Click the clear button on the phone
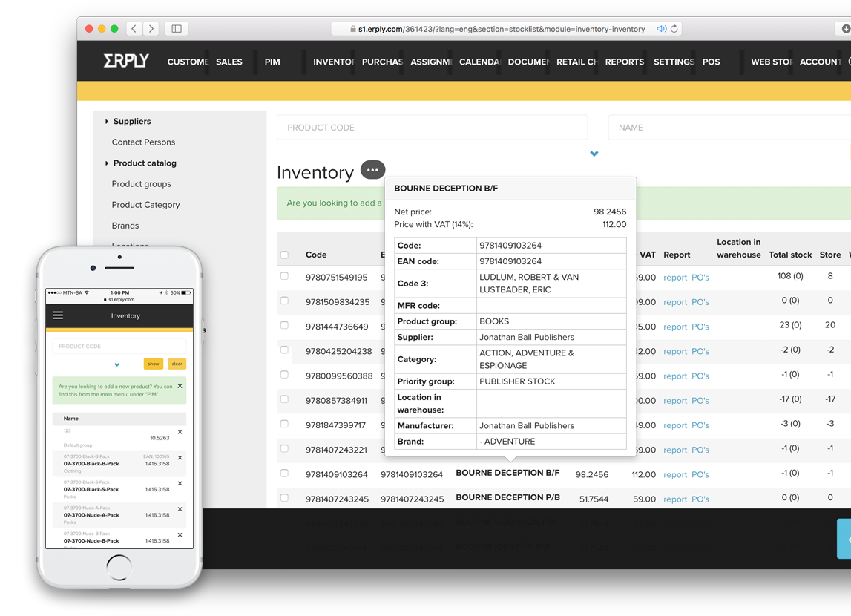The image size is (851, 616). pos(177,364)
